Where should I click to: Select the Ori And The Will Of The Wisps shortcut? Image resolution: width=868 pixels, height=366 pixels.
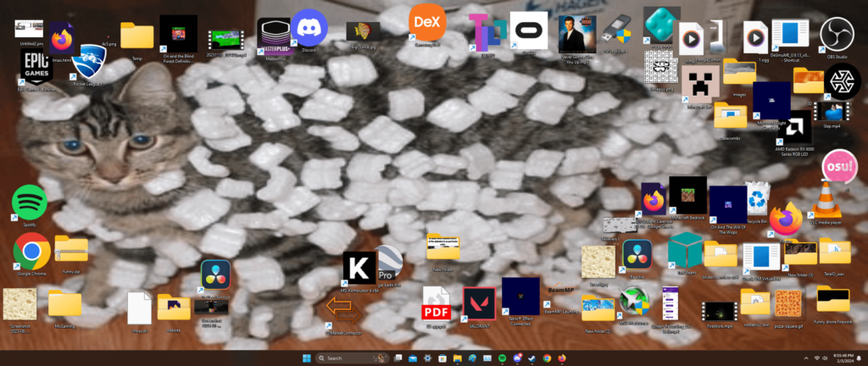(x=728, y=204)
